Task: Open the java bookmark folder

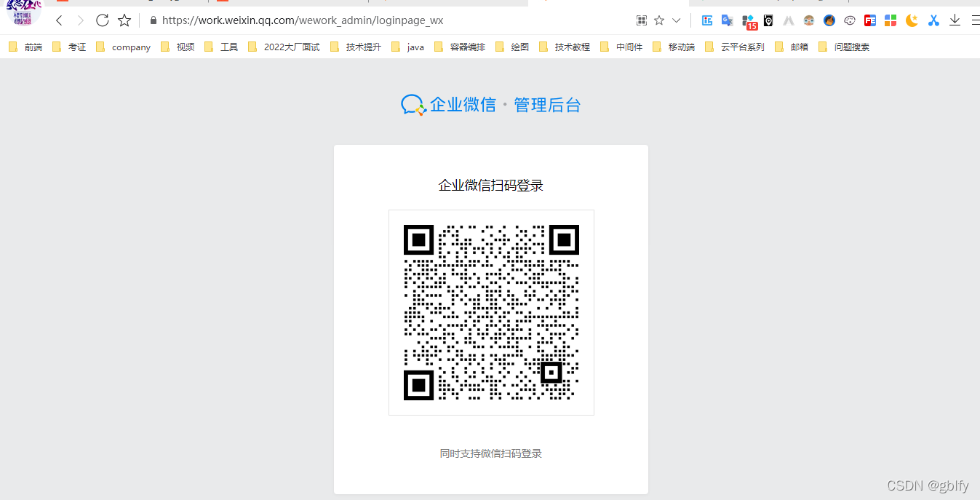Action: coord(407,47)
